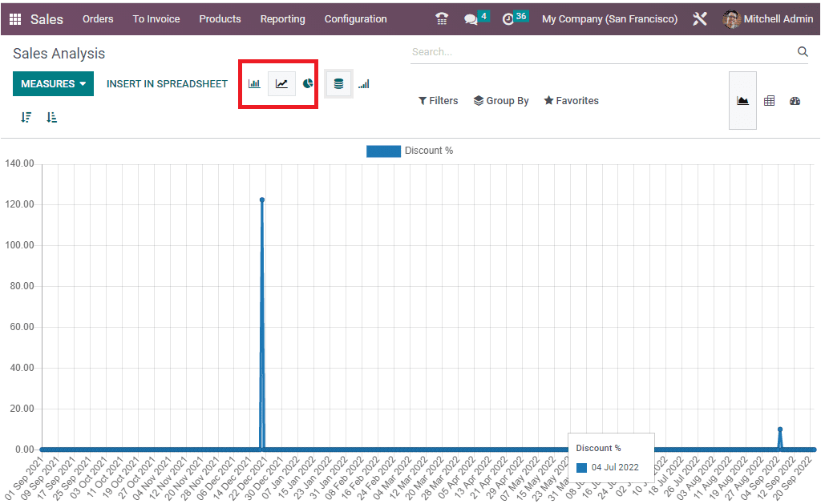
Task: Expand the Group By options
Action: click(501, 101)
